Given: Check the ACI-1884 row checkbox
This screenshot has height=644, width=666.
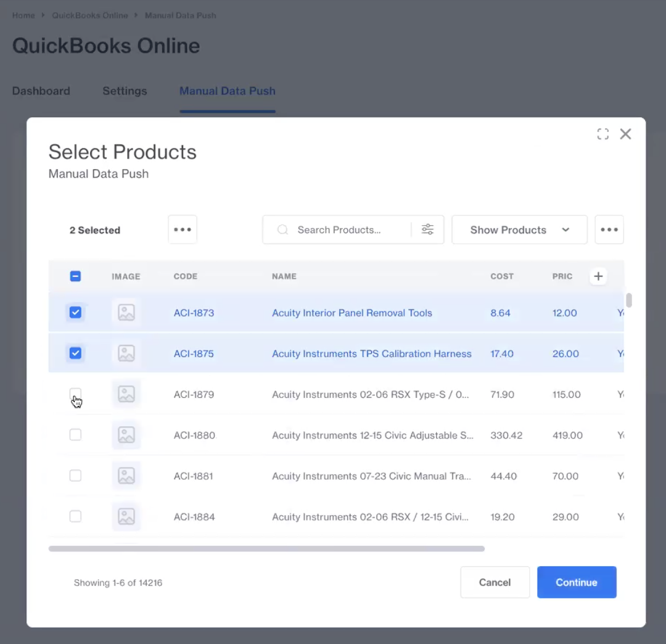Looking at the screenshot, I should tap(75, 516).
